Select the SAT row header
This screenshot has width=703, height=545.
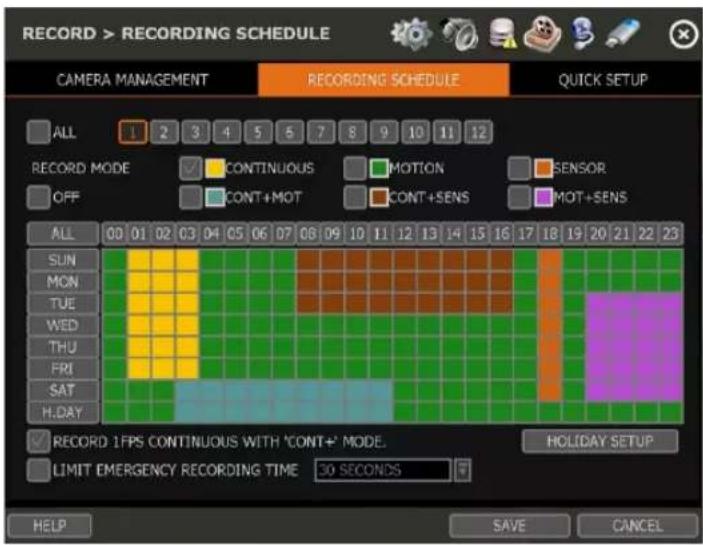63,390
